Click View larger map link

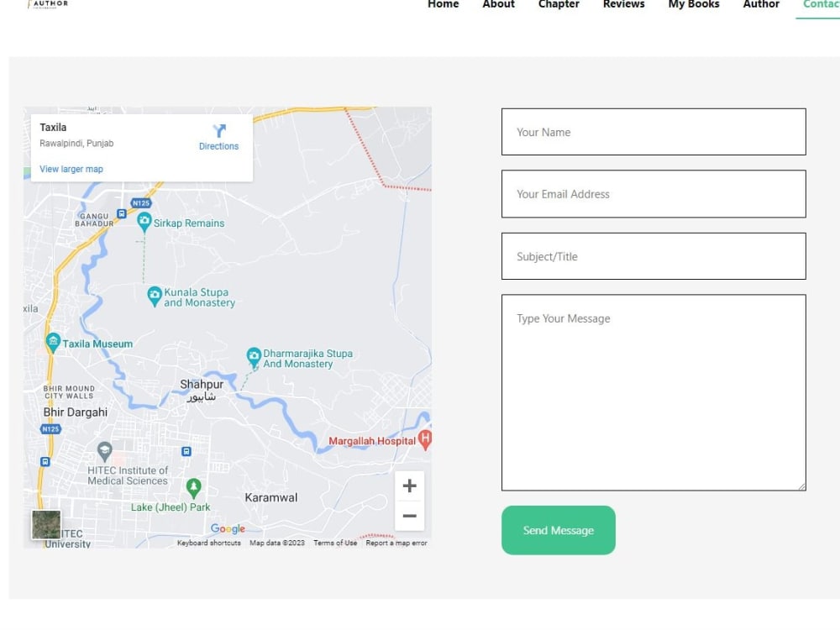(x=71, y=169)
